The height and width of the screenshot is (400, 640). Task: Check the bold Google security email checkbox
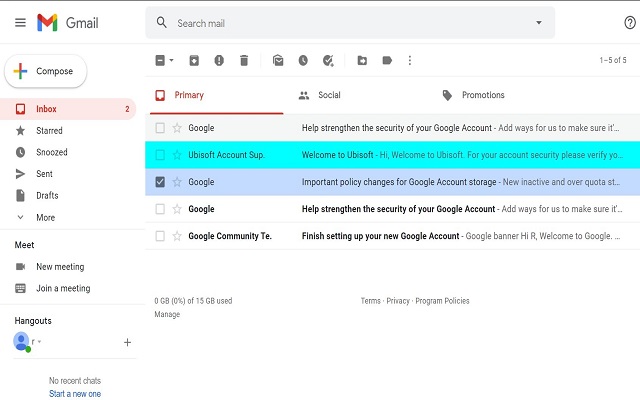click(160, 209)
